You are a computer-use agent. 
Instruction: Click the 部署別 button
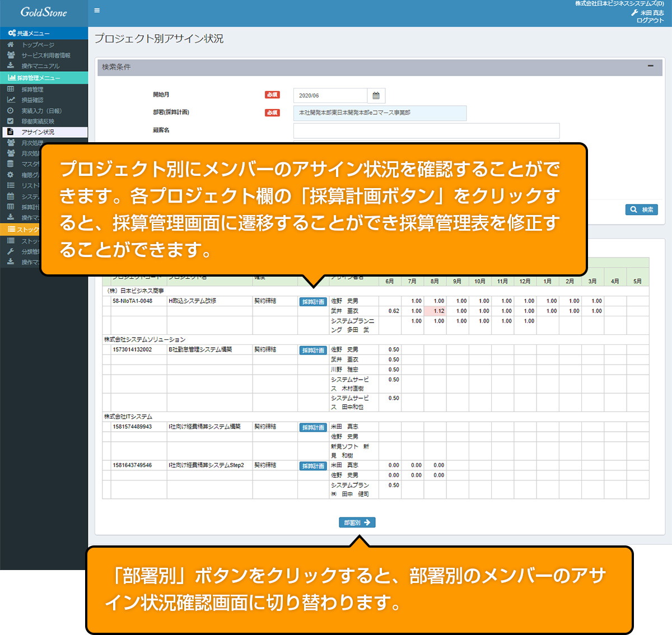point(357,522)
